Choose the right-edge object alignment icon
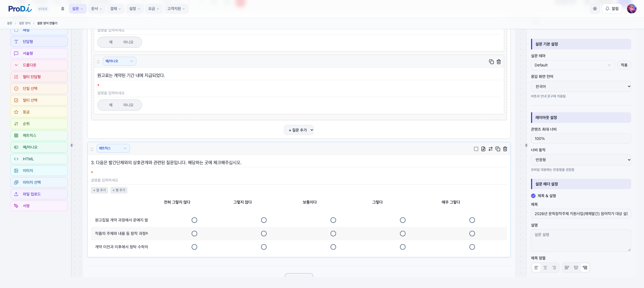Screen dimensions: 644x288 coord(585,268)
